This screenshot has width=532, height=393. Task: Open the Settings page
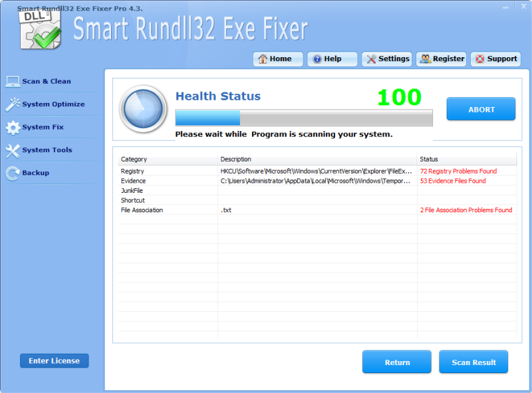pyautogui.click(x=387, y=59)
